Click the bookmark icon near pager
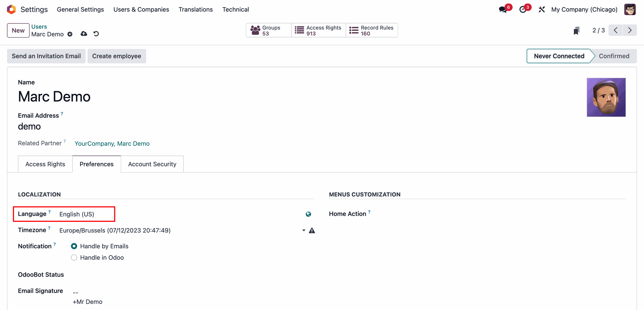This screenshot has height=310, width=644. pyautogui.click(x=576, y=31)
